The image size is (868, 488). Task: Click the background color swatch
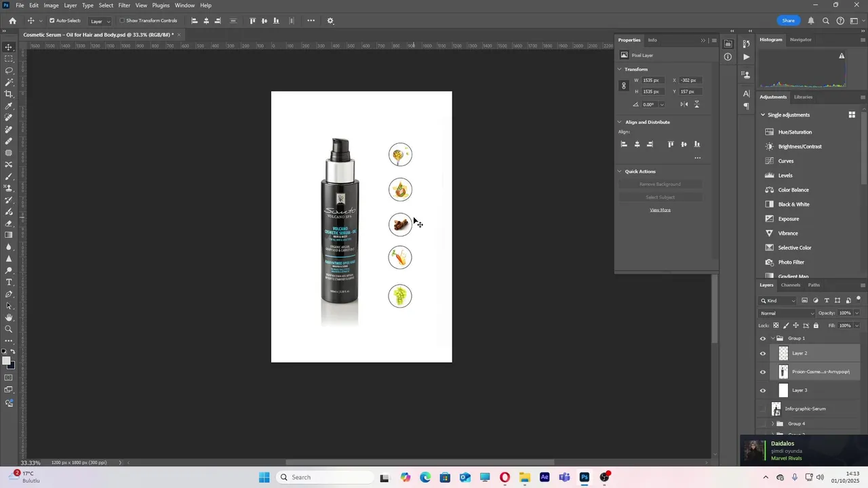pyautogui.click(x=12, y=366)
